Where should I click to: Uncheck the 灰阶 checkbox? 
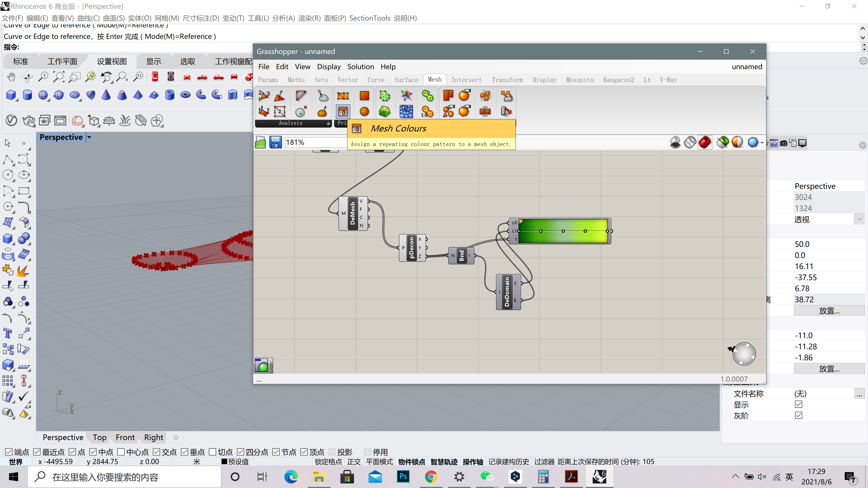[x=799, y=415]
